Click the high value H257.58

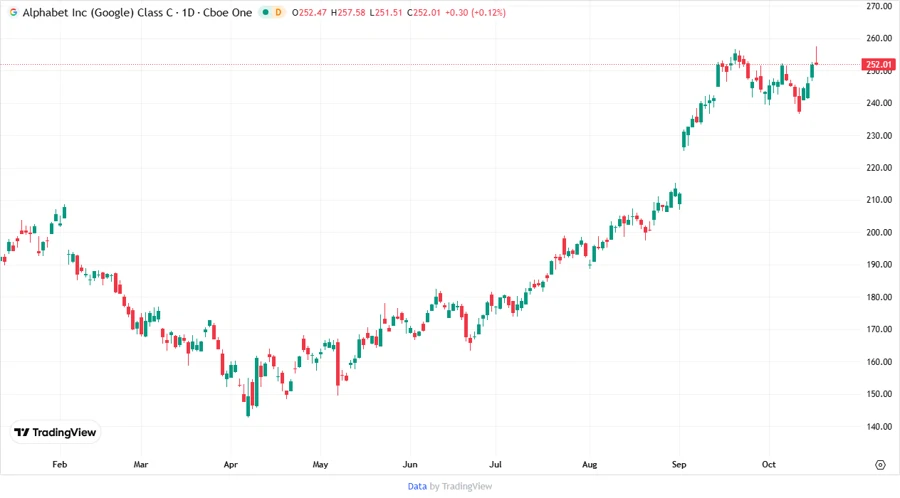pos(348,12)
